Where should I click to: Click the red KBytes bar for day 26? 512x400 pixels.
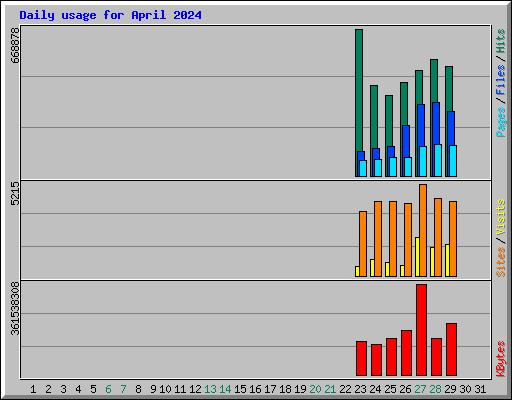(x=406, y=353)
